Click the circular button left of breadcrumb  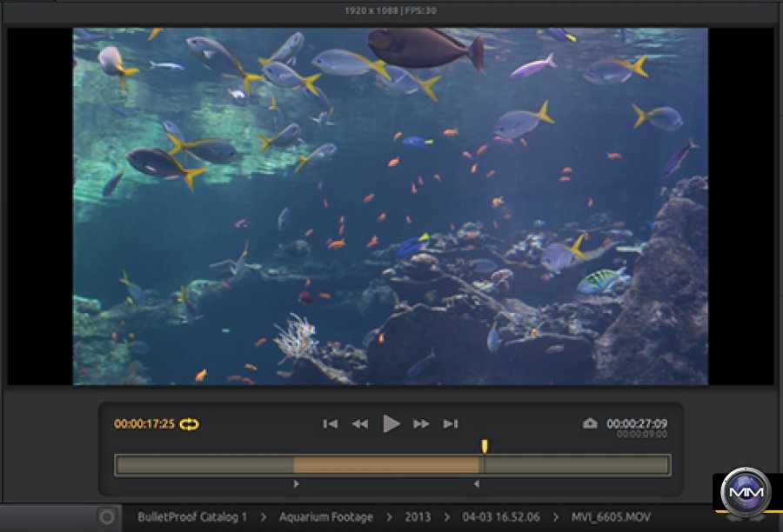[107, 517]
